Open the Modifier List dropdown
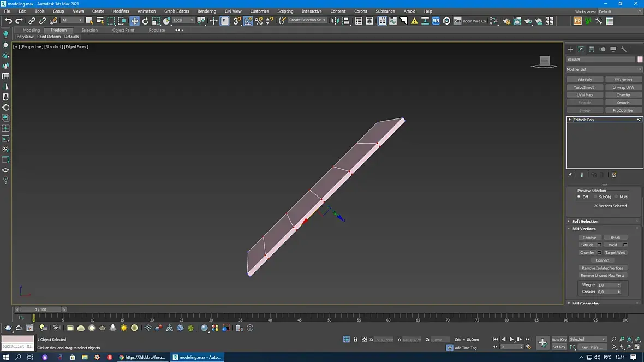Image resolution: width=644 pixels, height=362 pixels. coord(604,69)
